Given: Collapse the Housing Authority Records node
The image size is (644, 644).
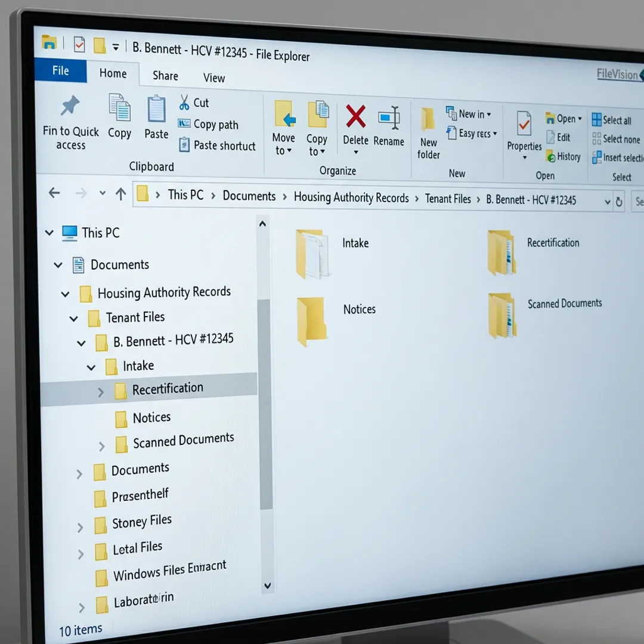Looking at the screenshot, I should pos(66,294).
